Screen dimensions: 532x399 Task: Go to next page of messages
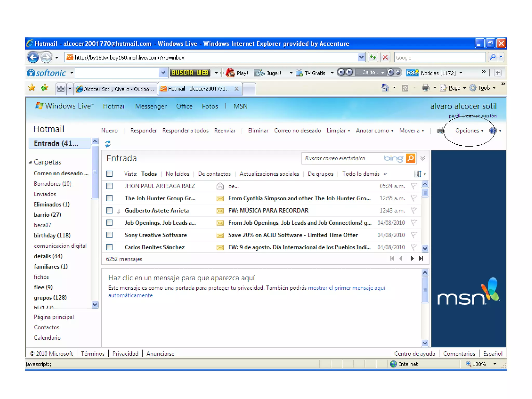pyautogui.click(x=412, y=258)
